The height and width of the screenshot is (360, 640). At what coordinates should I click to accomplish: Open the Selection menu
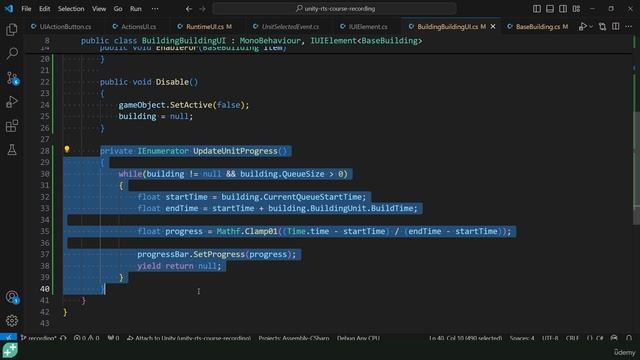(71, 9)
